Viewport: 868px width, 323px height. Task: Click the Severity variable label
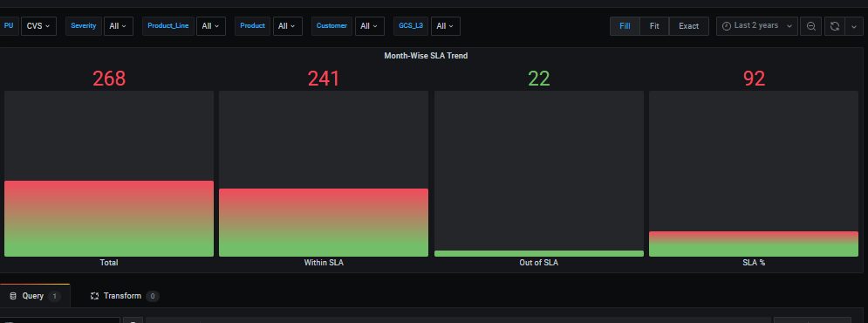coord(84,26)
